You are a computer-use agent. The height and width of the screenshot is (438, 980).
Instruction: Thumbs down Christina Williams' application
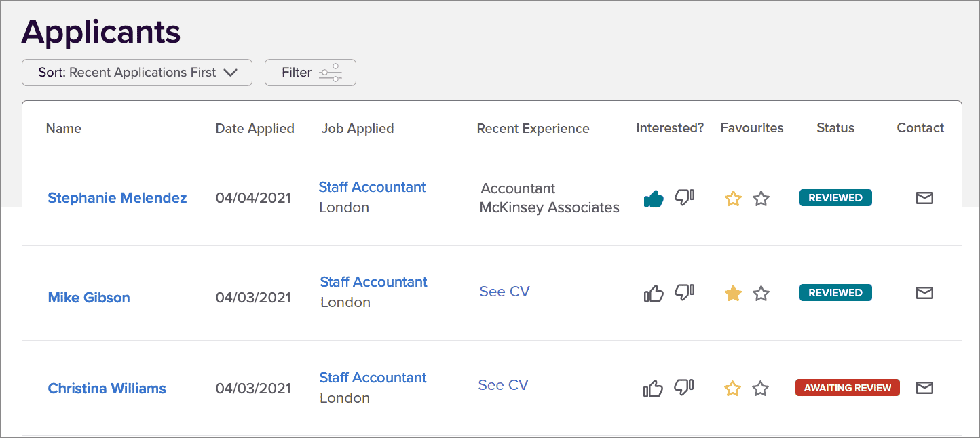tap(684, 388)
